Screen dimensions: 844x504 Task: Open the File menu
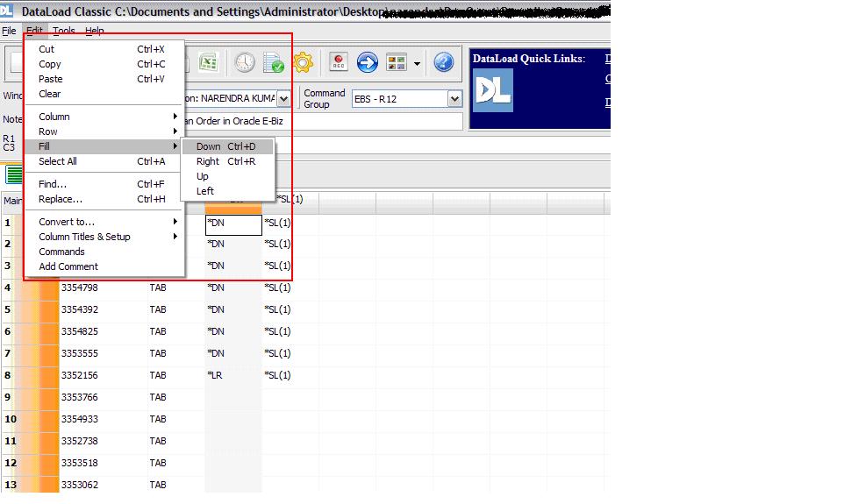click(9, 31)
